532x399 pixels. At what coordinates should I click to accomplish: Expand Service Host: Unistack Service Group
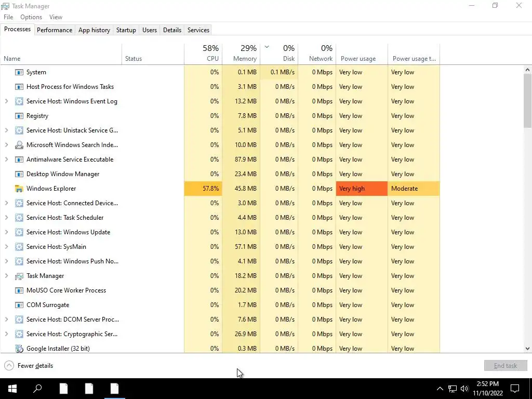pos(6,130)
